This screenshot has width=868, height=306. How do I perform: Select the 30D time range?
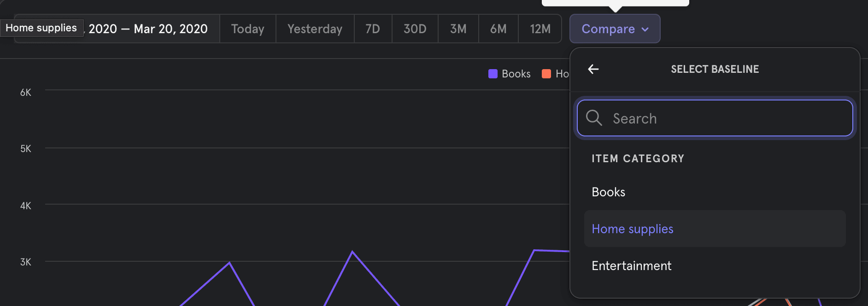point(415,29)
